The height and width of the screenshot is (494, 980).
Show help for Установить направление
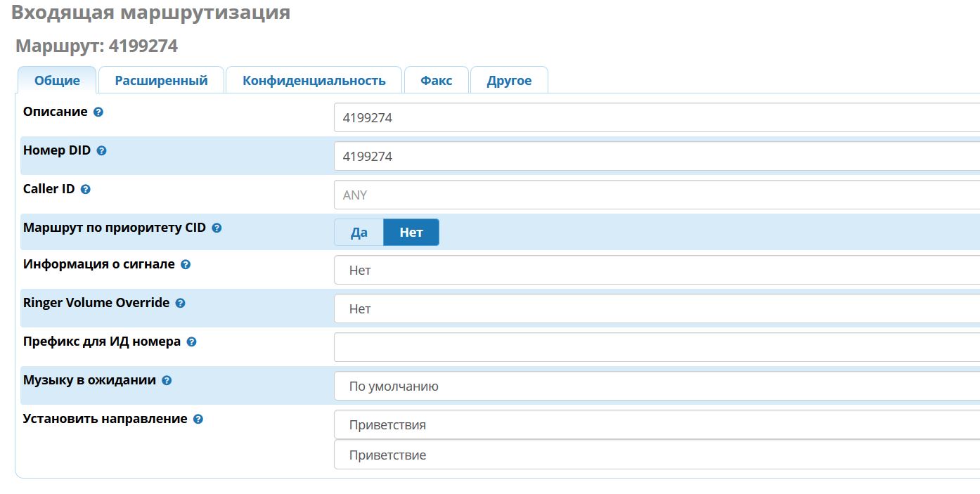198,420
